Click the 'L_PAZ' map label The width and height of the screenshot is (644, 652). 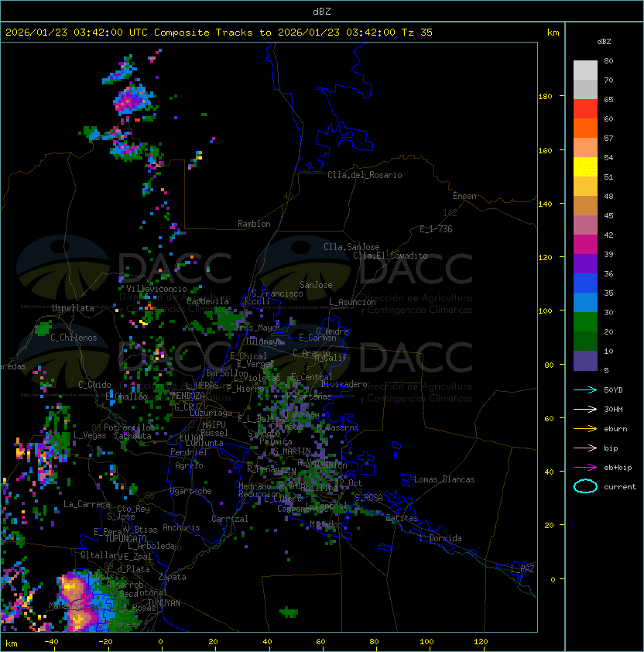coord(523,569)
